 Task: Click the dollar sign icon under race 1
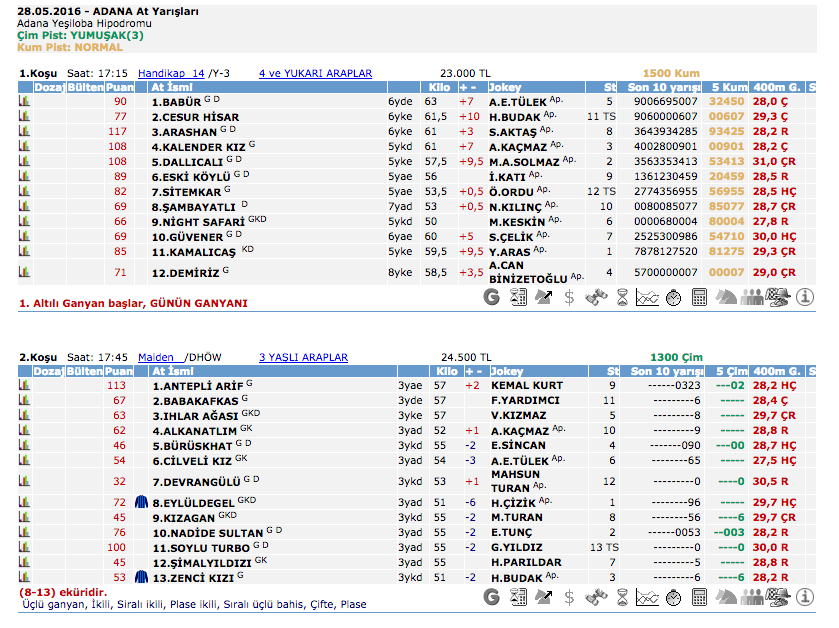pos(569,297)
